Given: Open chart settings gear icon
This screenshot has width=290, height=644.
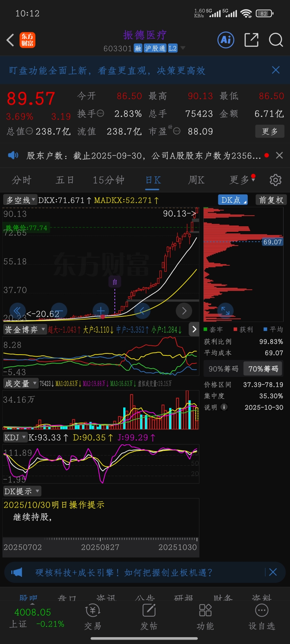Looking at the screenshot, I should tap(275, 180).
